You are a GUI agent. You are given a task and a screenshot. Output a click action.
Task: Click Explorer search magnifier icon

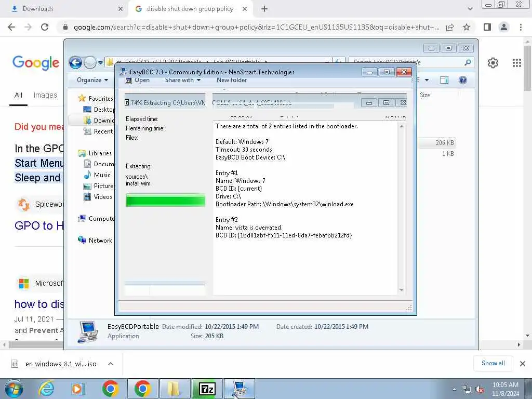[x=468, y=62]
